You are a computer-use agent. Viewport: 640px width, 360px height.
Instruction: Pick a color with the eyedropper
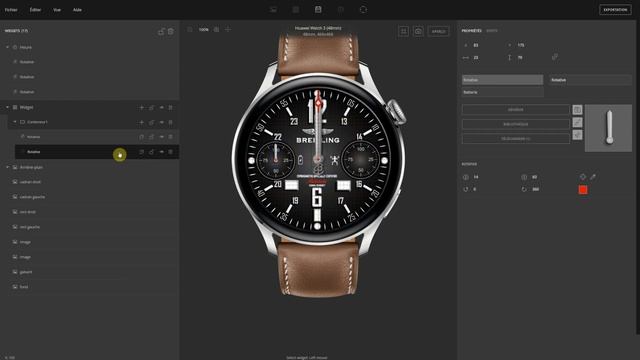[x=593, y=177]
